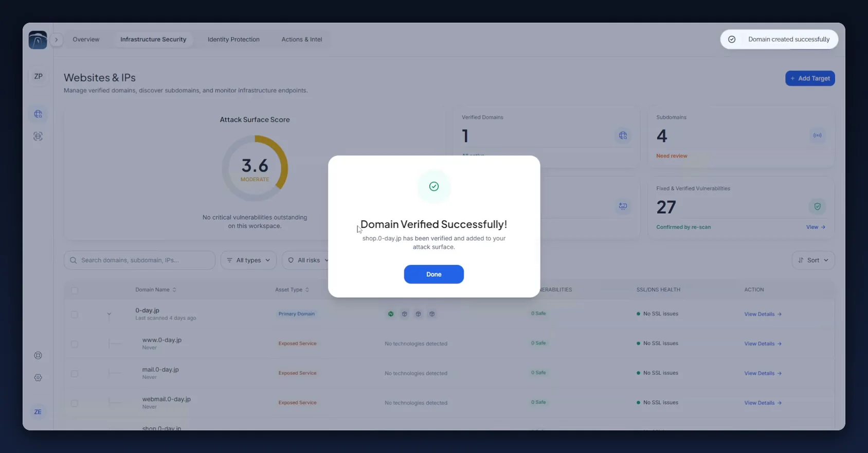Screen dimensions: 868x453
Task: Click the Add Target button
Action: point(810,78)
